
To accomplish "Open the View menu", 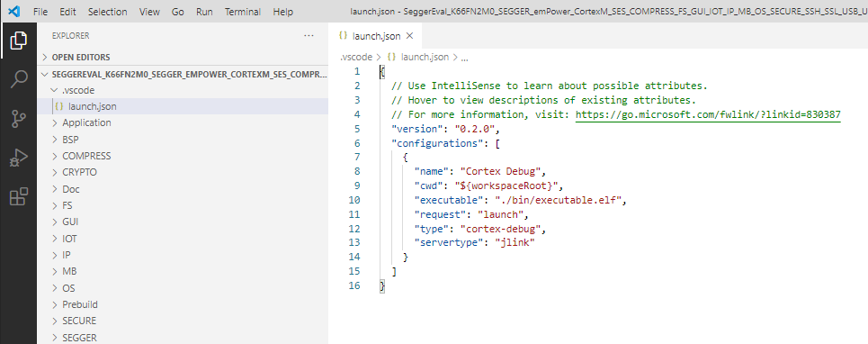I will pos(149,12).
